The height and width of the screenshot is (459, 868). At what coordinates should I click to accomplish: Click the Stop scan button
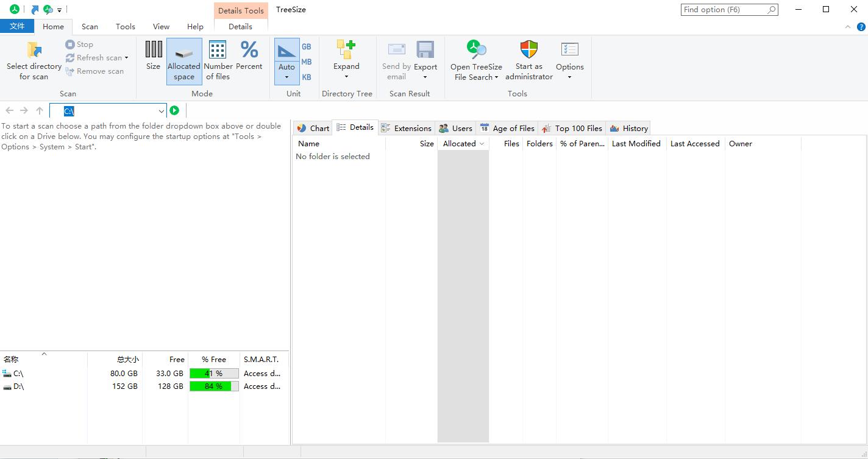pos(79,44)
